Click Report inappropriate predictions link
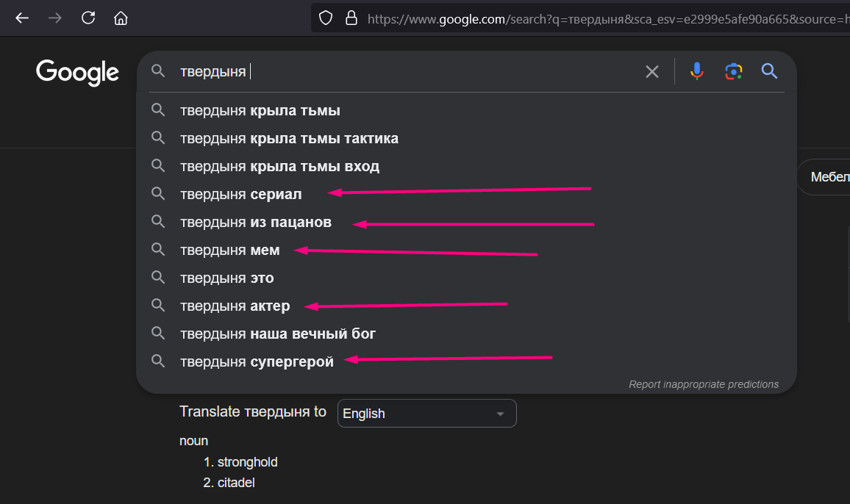The image size is (850, 504). coord(704,384)
